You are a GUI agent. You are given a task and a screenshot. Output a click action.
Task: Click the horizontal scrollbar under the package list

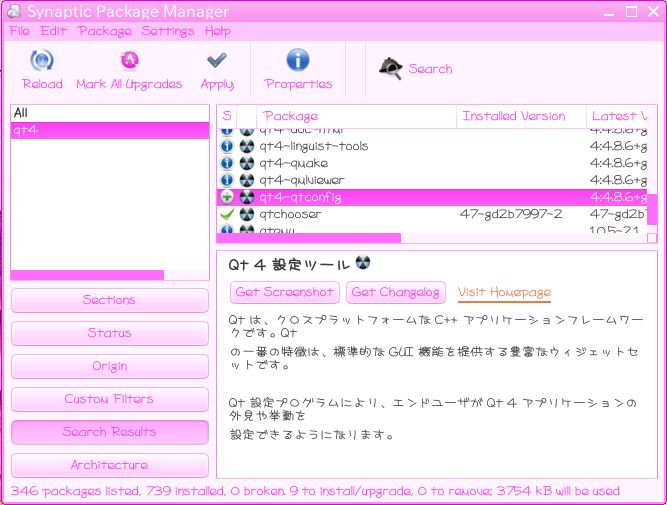point(308,238)
